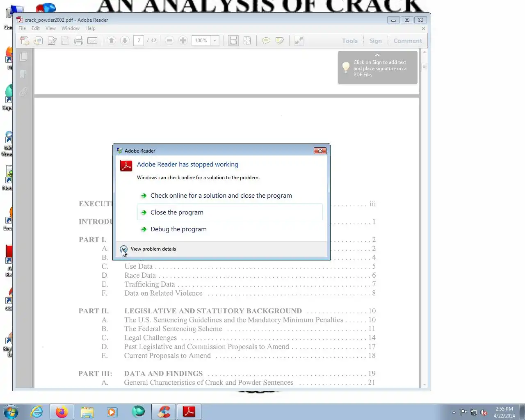Click the Fit width scrolling mode icon
The image size is (525, 420).
point(233,41)
